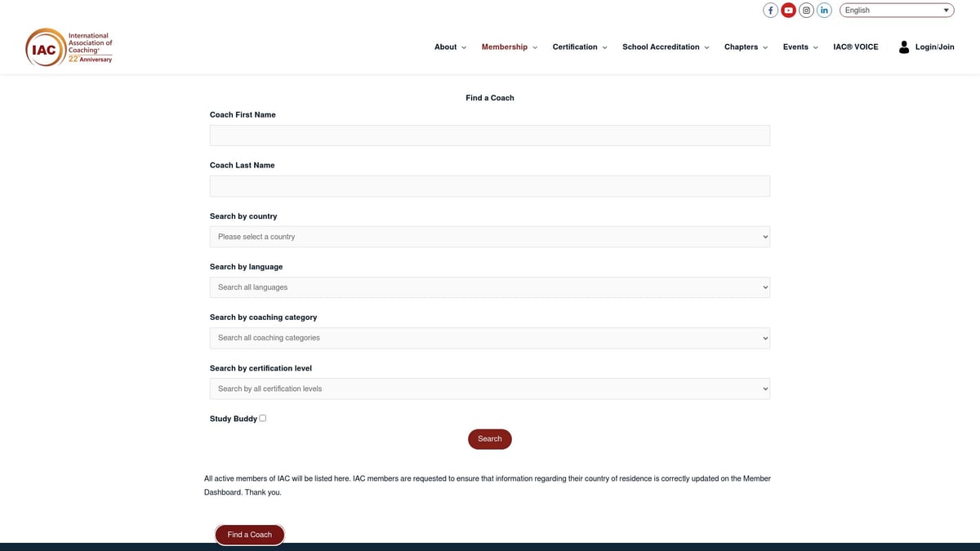Click the user profile icon beside Login/Join
The image size is (980, 551).
903,47
